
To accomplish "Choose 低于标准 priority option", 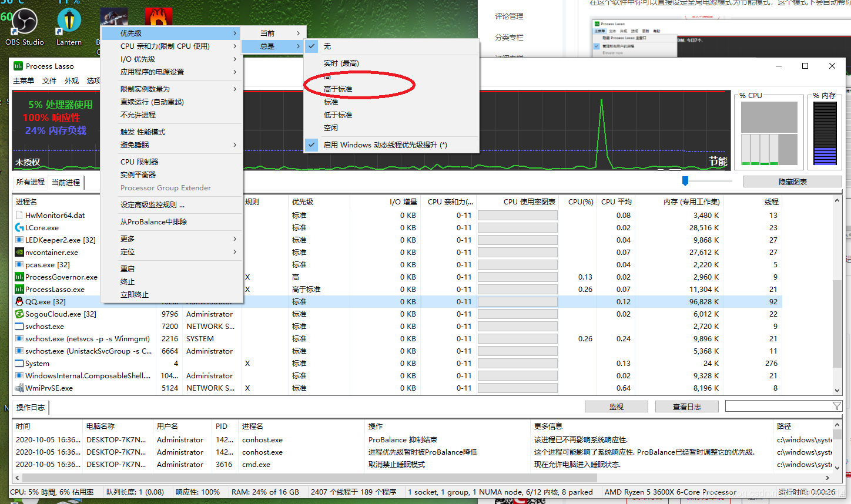I will 391,115.
